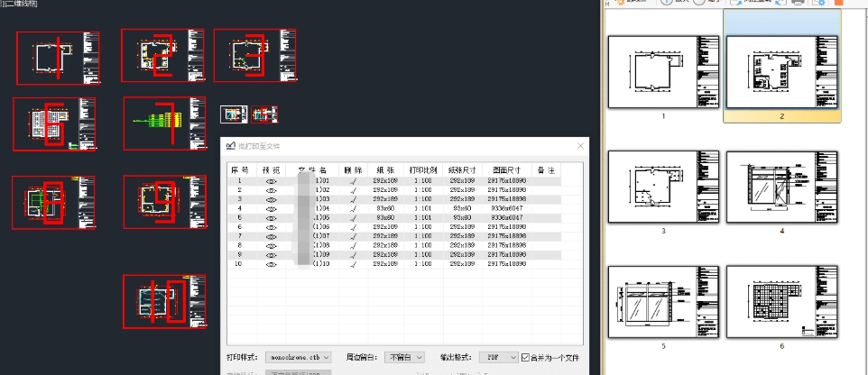Open page 6 tile grid thumbnail in PDF viewer
This screenshot has width=868, height=375.
point(781,302)
